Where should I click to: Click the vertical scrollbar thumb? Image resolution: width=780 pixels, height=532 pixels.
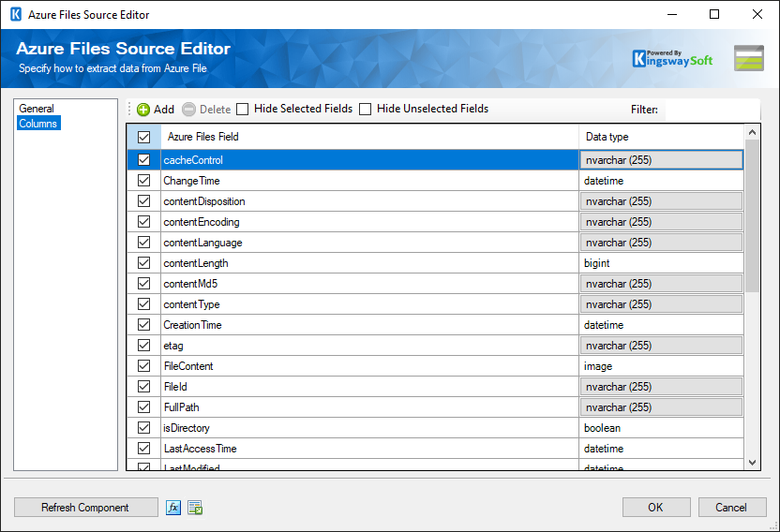pos(752,216)
